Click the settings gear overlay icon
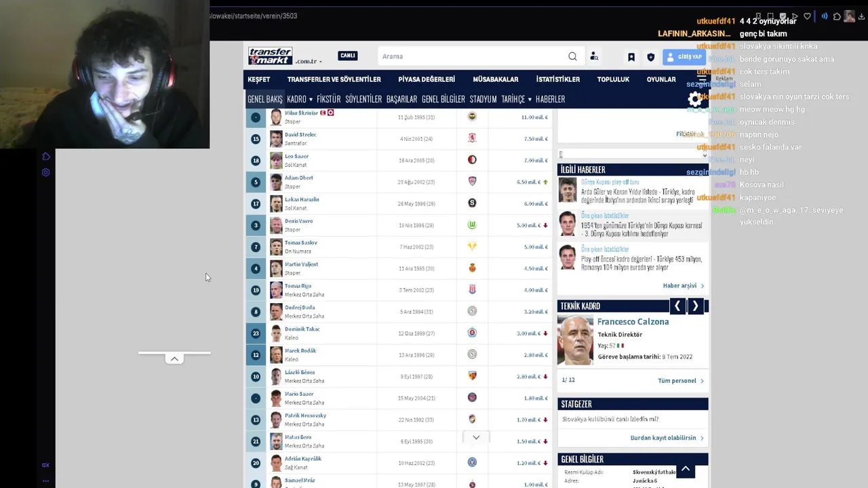The height and width of the screenshot is (488, 868). 694,99
